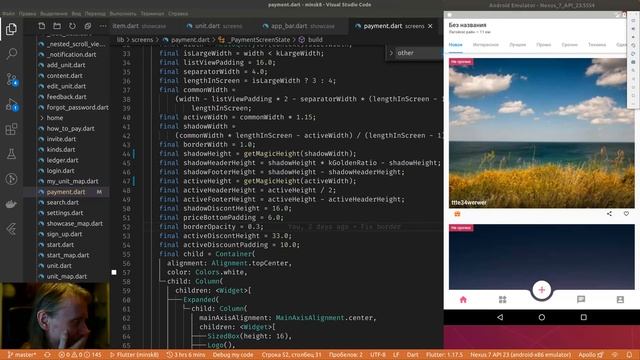This screenshot has width=640, height=360.
Task: Open the Extensions view
Action: click(11, 129)
